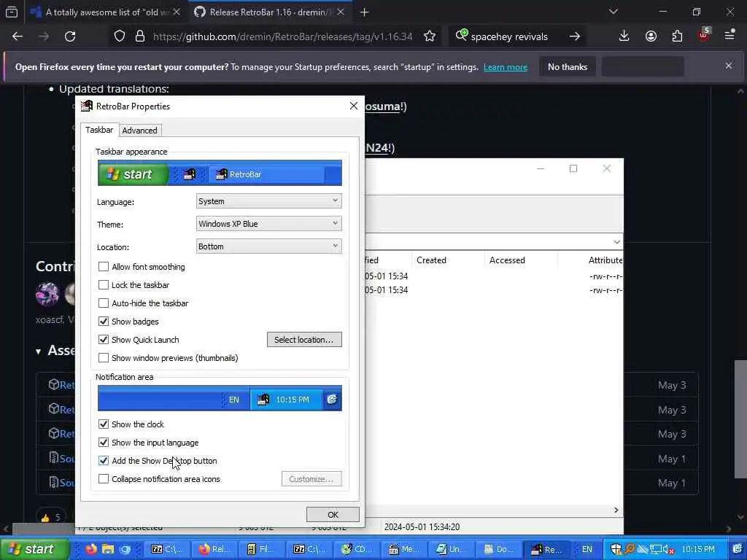Open the Firefox downloads panel

coord(624,36)
